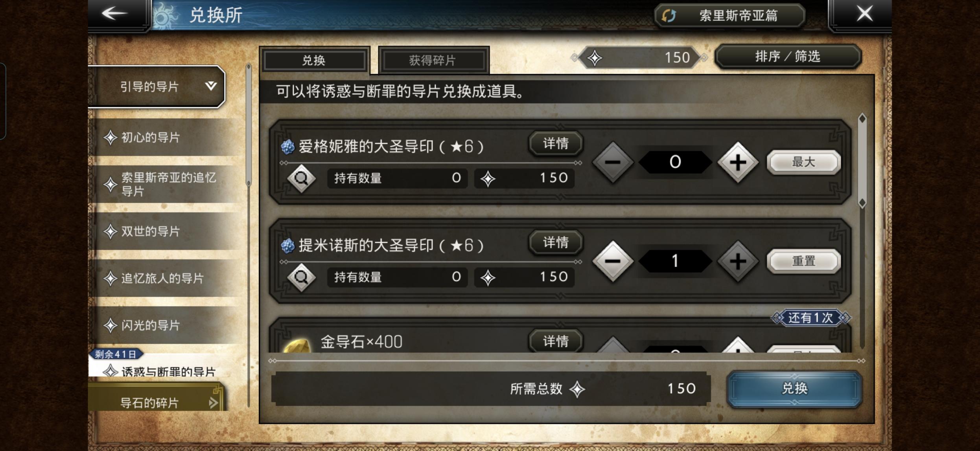
Task: Switch region via 索里斯帝亚篇 refresh button
Action: [729, 16]
